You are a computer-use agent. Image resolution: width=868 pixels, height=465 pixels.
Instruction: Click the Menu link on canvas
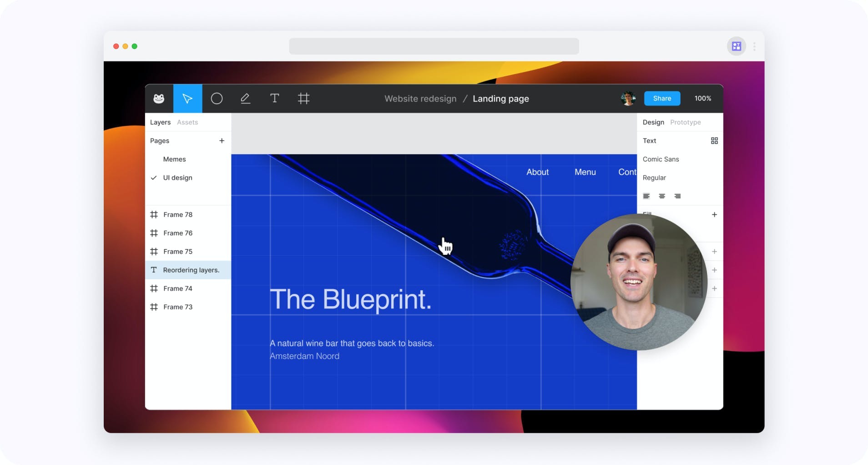(585, 172)
